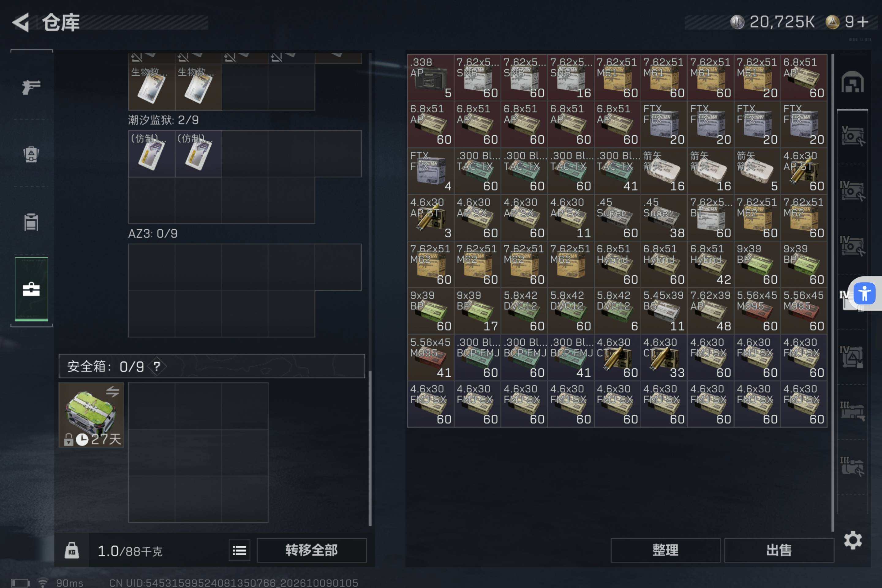Open the backpack tab in left sidebar

[x=31, y=154]
